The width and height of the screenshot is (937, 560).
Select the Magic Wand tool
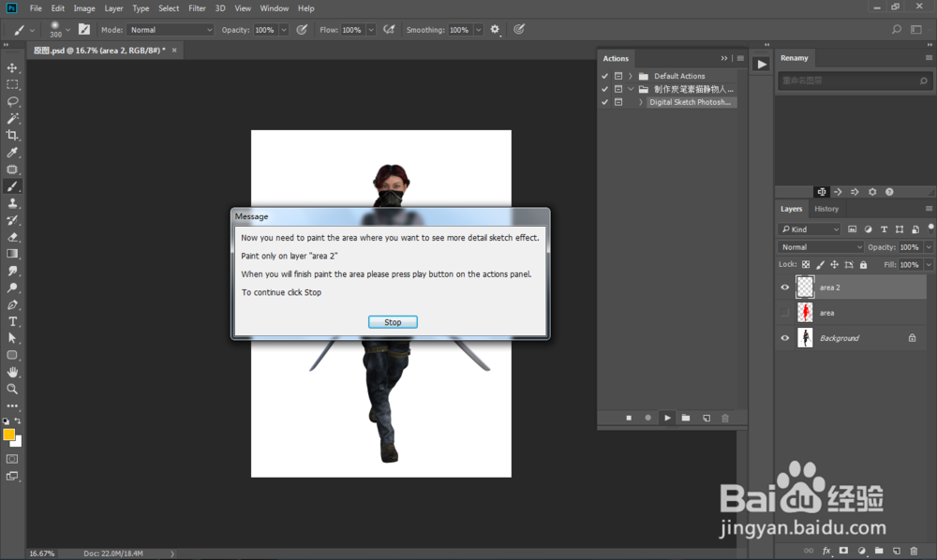(x=12, y=118)
